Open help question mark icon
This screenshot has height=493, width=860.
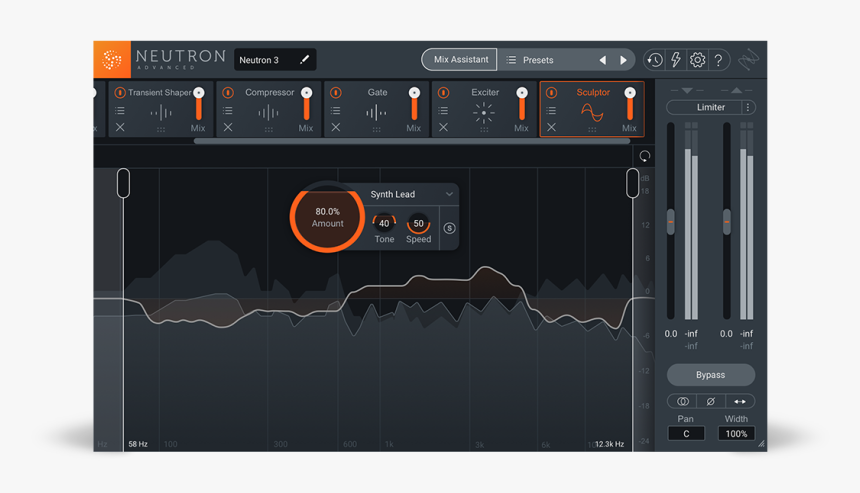[x=718, y=60]
